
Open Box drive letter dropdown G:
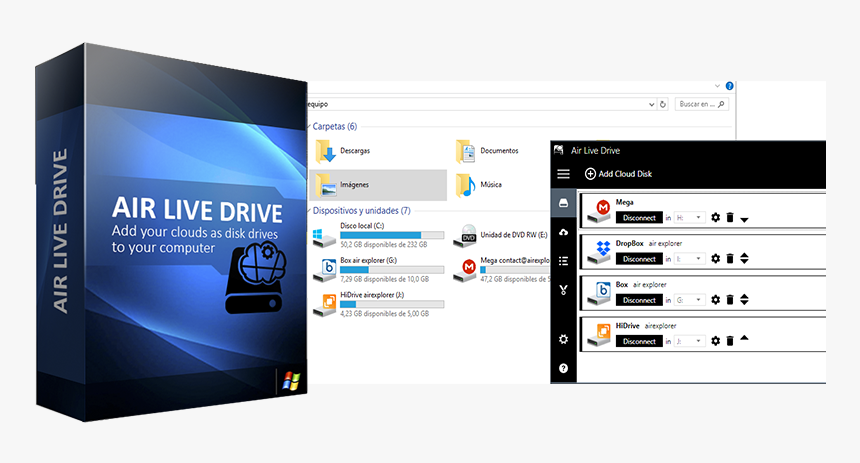(x=689, y=300)
